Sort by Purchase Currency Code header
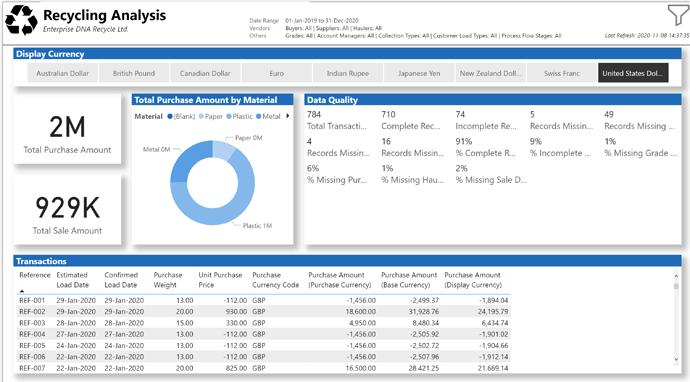This screenshot has width=690, height=382. point(275,280)
